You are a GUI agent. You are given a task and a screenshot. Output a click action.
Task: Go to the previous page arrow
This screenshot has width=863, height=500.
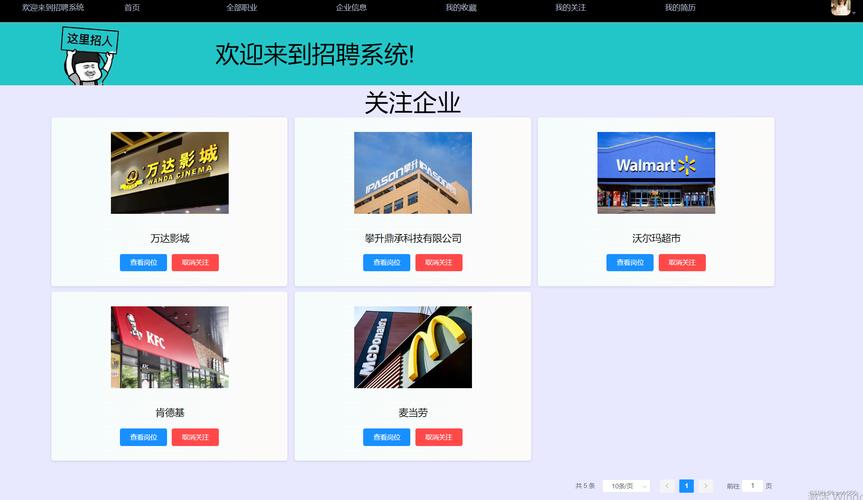(667, 486)
